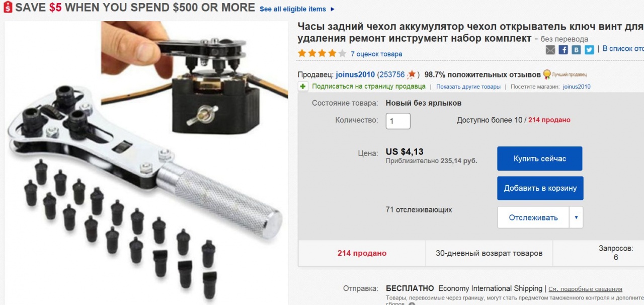This screenshot has width=644, height=305.
Task: Click Добавить в корзину button
Action: point(540,188)
